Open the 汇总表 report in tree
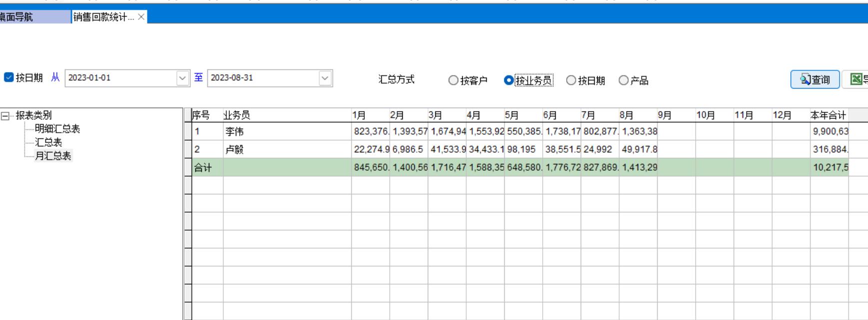 click(x=48, y=142)
